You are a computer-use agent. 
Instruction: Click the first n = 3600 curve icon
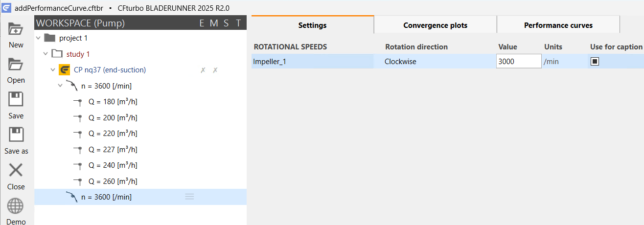72,86
